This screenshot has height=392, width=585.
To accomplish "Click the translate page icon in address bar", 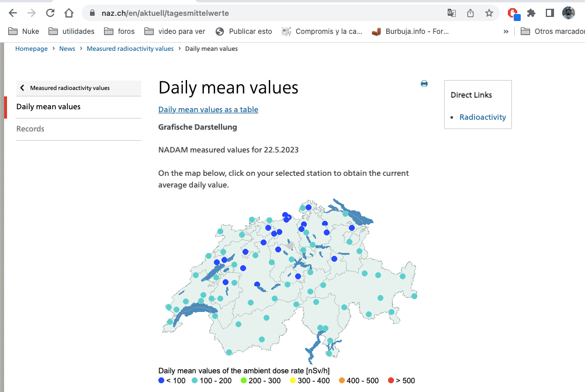I will (x=452, y=13).
